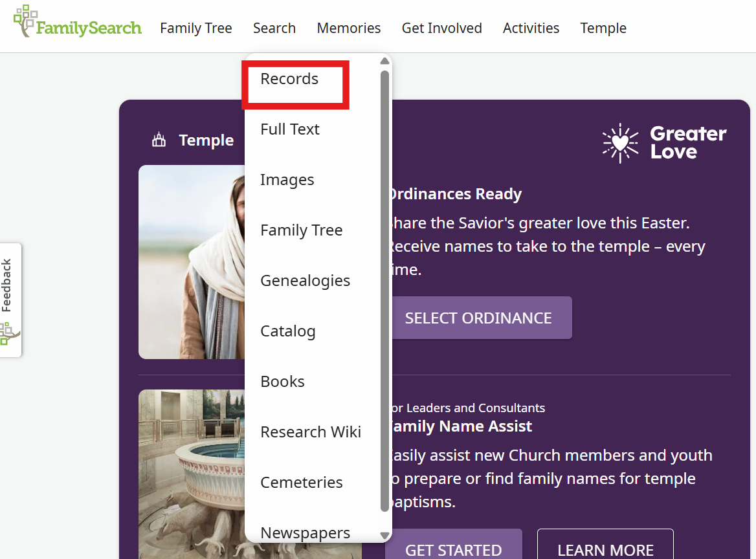Click the dropdown scrollbar up arrow
Image resolution: width=756 pixels, height=559 pixels.
[384, 61]
